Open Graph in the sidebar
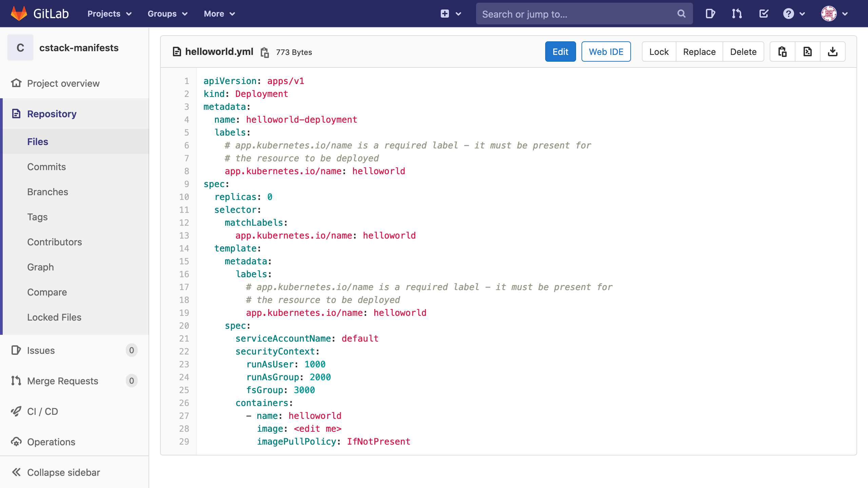The height and width of the screenshot is (488, 868). click(75, 267)
